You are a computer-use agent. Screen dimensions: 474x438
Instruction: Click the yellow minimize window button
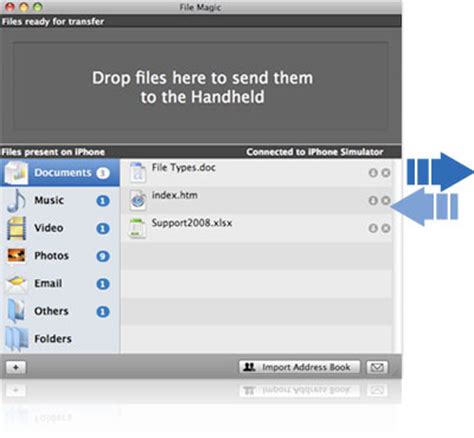pos(24,7)
